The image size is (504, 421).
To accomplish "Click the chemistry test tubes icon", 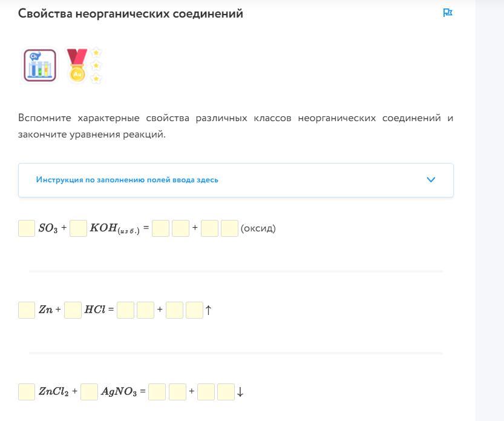I will coord(40,65).
